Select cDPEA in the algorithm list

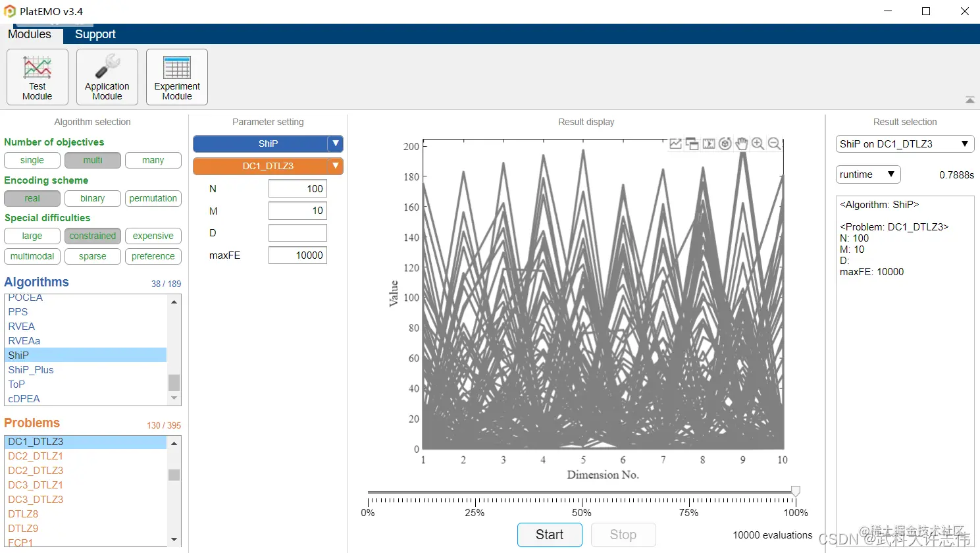[86, 399]
